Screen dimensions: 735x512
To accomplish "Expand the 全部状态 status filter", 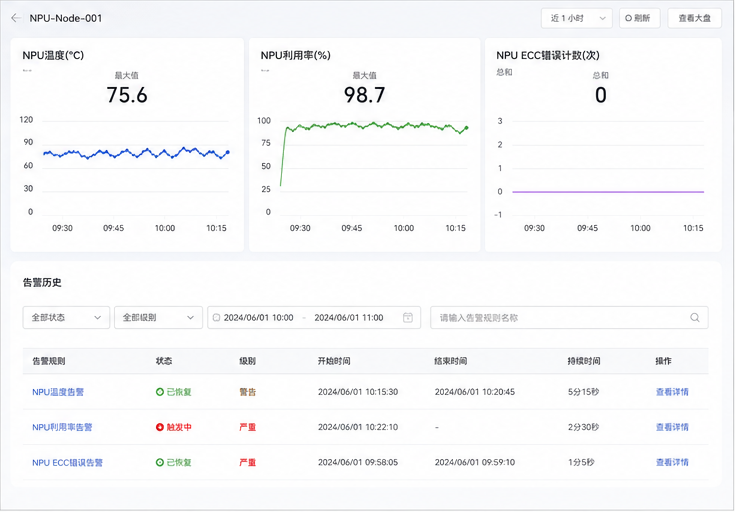I will pyautogui.click(x=66, y=317).
